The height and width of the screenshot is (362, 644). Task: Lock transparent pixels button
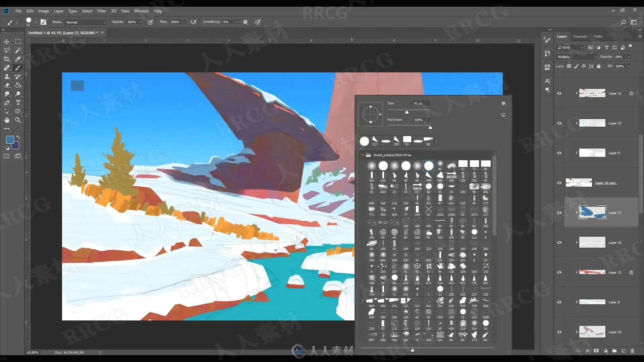click(569, 66)
